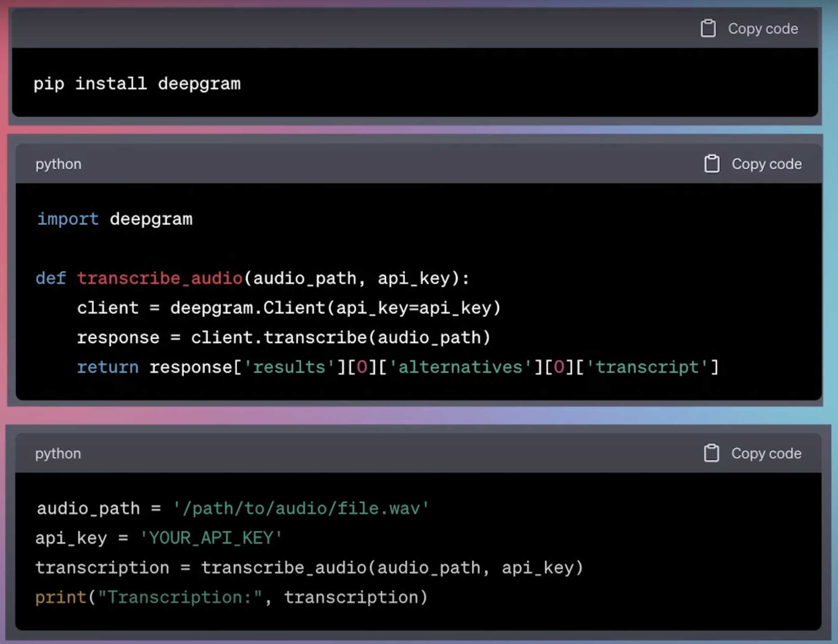Click clipboard icon above audio_path usage block

click(711, 453)
